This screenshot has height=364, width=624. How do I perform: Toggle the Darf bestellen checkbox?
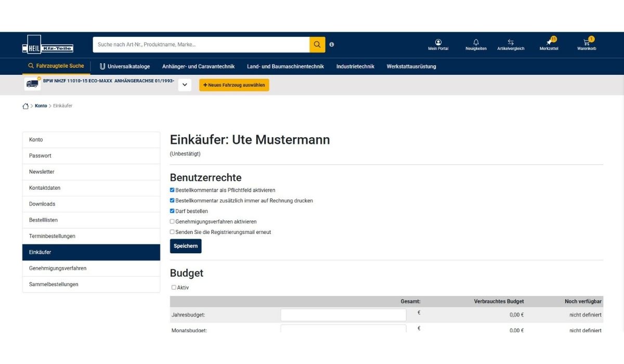173,211
